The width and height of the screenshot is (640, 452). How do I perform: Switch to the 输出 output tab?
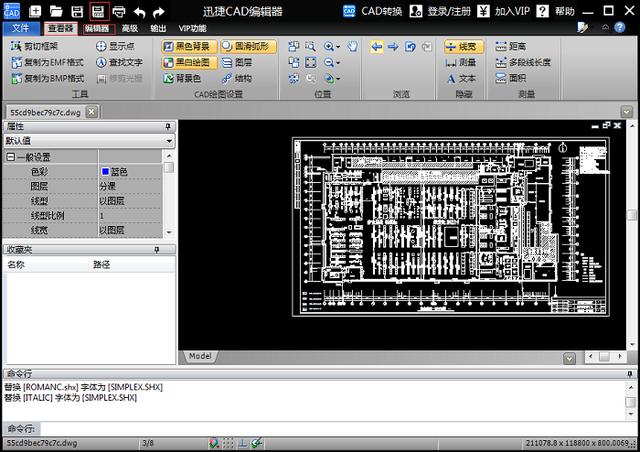point(158,28)
